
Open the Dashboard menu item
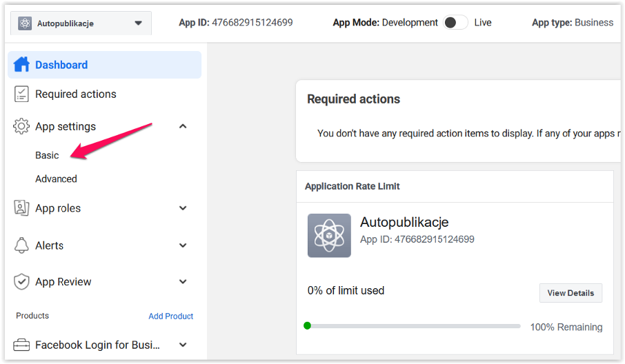coord(104,65)
